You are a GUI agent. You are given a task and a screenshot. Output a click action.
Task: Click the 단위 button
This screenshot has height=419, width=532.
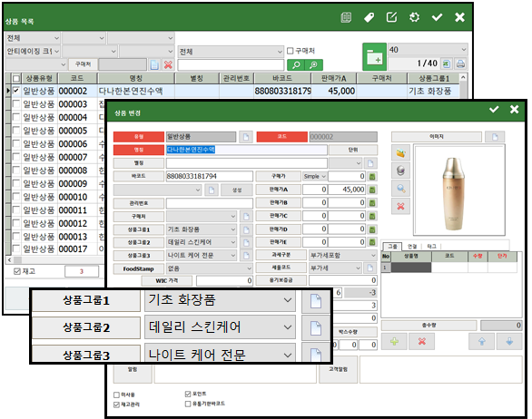[x=353, y=150]
